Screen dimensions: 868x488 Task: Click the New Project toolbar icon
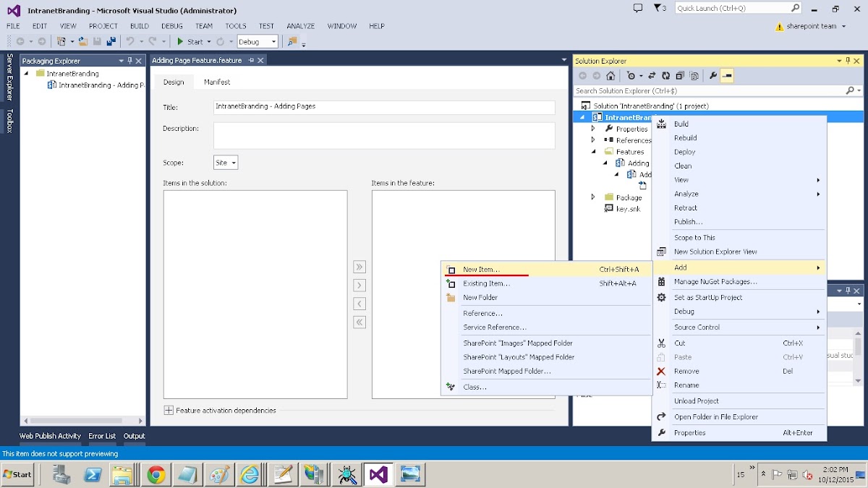[61, 42]
